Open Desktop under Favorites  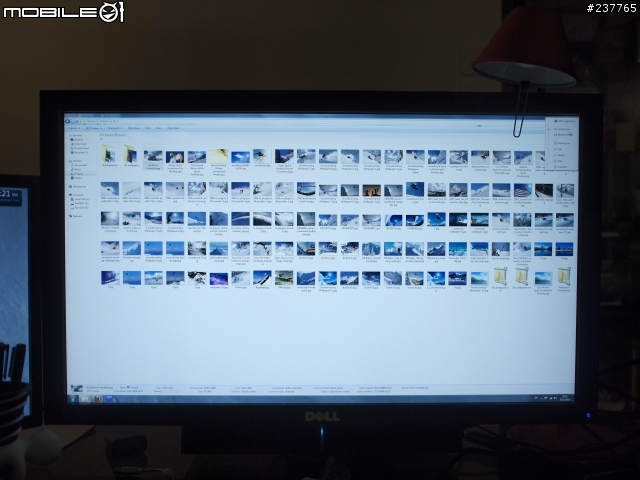[77, 140]
